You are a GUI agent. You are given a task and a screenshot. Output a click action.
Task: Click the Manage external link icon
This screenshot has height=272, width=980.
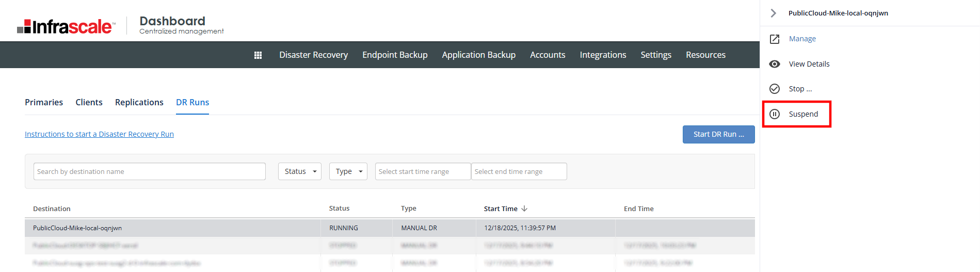775,39
